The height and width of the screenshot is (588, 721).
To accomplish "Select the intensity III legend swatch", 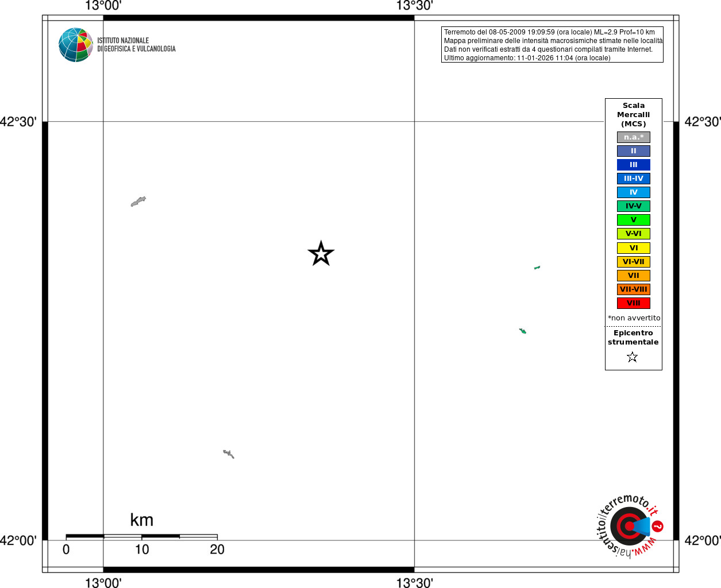I will (x=634, y=165).
